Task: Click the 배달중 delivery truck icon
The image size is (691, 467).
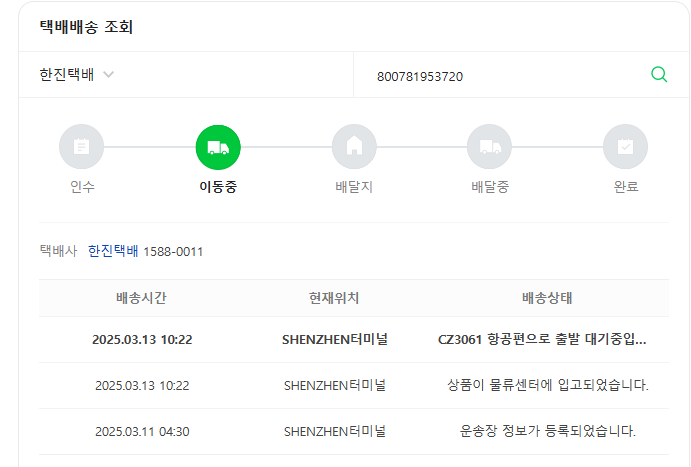Action: [490, 147]
